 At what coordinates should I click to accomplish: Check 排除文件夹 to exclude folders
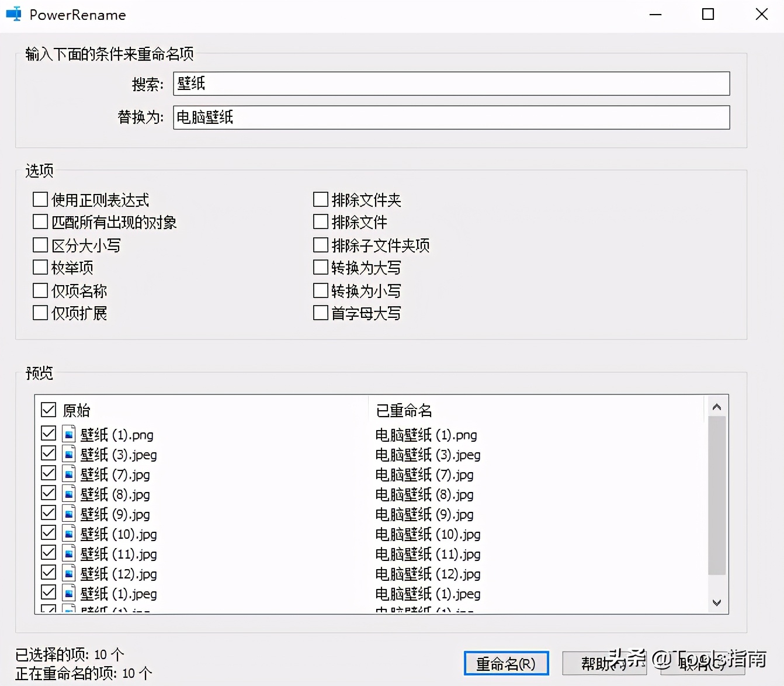coord(321,200)
